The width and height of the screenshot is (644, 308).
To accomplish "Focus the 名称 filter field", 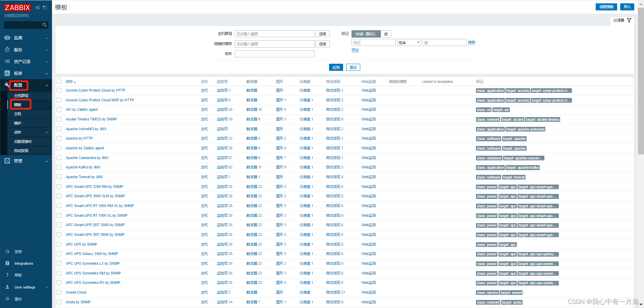I will (275, 54).
